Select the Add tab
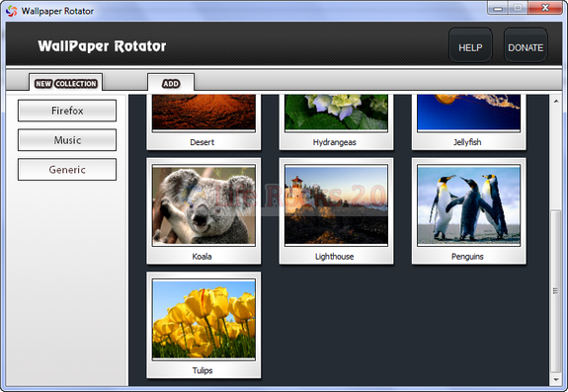Screen dimensions: 568x392 click(171, 83)
